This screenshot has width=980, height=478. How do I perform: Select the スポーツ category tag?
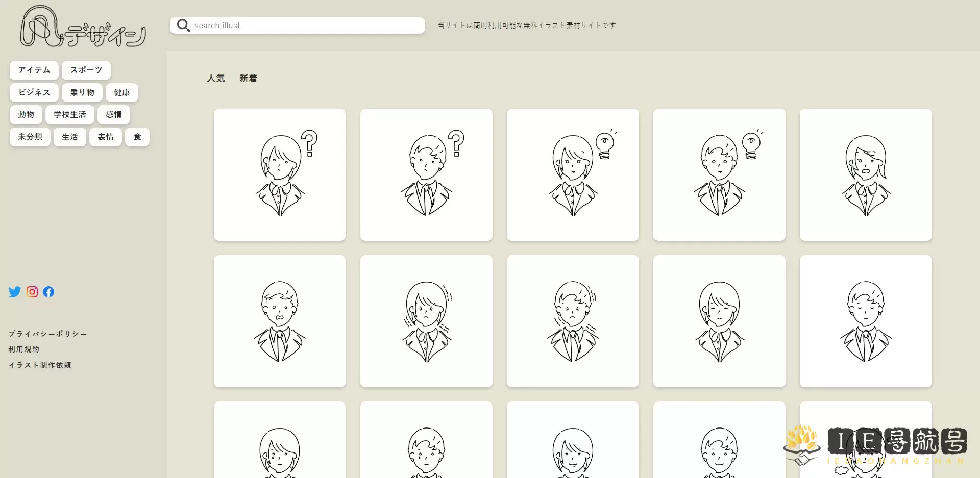(x=86, y=70)
